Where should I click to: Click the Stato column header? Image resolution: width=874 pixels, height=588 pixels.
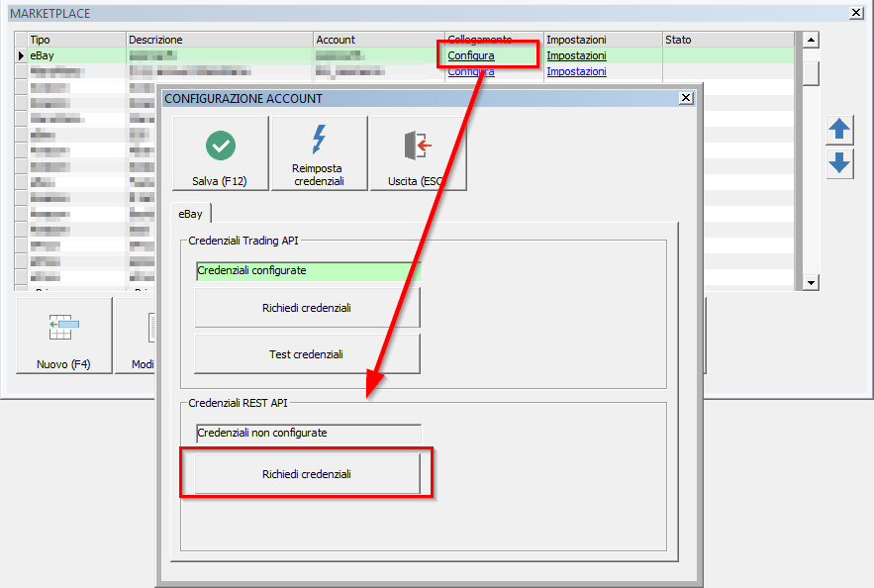pyautogui.click(x=728, y=40)
